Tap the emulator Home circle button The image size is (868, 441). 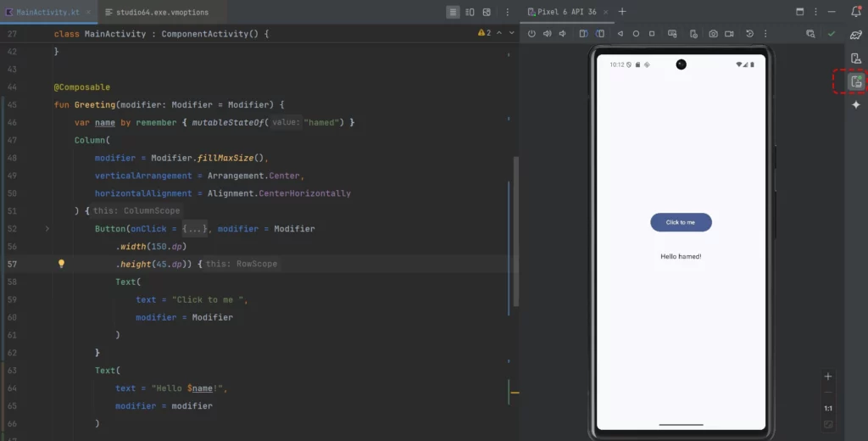tap(636, 34)
